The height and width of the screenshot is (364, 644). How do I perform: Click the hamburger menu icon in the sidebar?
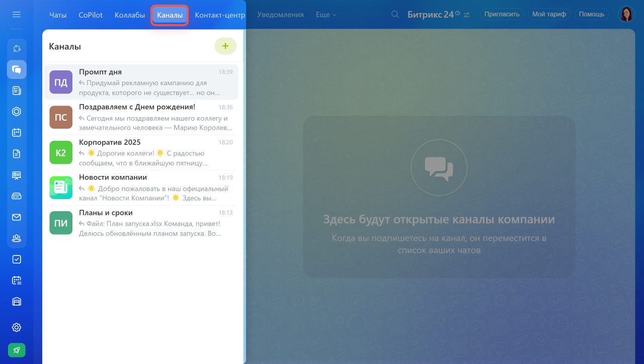(17, 15)
